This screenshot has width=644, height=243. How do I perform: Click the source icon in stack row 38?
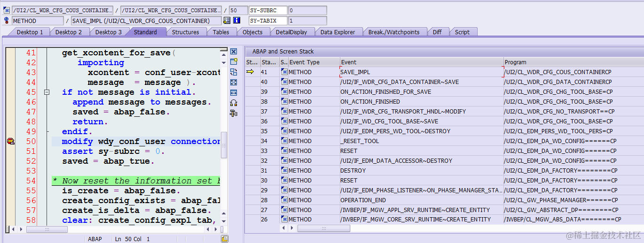tap(284, 101)
